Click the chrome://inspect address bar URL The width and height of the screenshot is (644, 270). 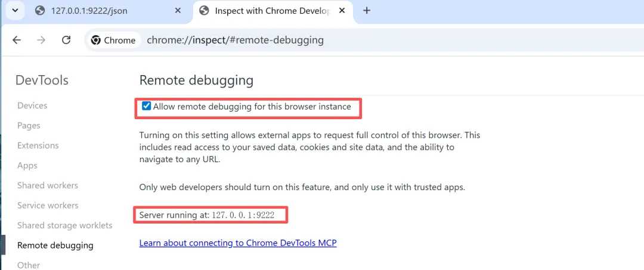tap(235, 40)
